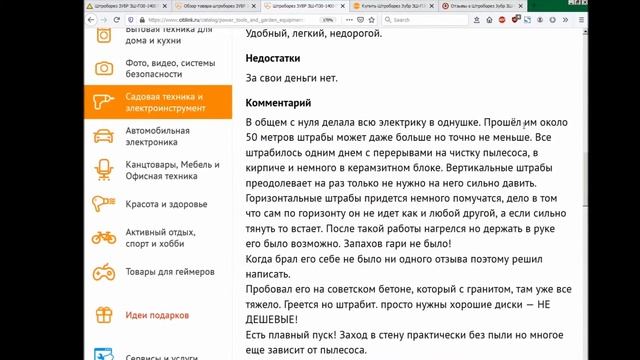Click the browser forward arrow
This screenshot has height=360, width=640.
[104, 20]
